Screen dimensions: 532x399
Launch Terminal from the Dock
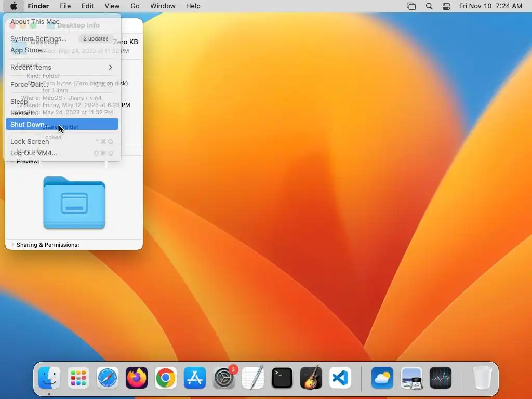pos(282,378)
